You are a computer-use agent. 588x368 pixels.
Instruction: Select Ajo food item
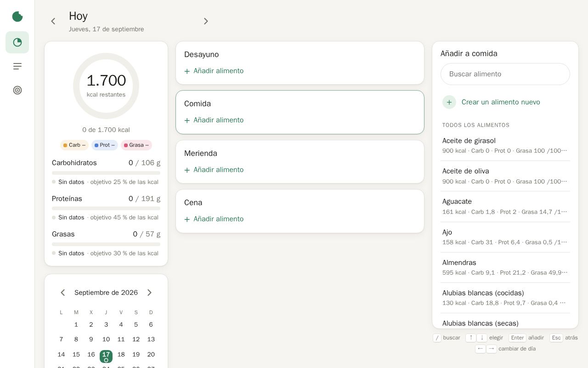coord(505,237)
